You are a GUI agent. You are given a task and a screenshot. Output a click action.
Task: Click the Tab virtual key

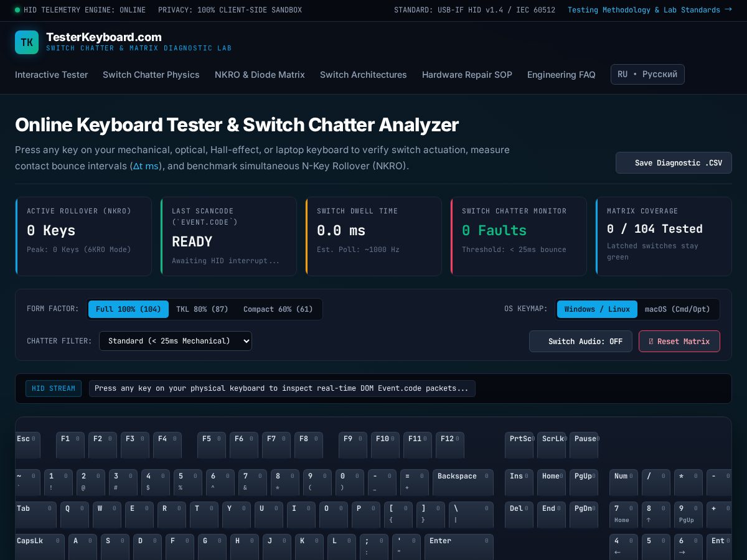[35, 515]
